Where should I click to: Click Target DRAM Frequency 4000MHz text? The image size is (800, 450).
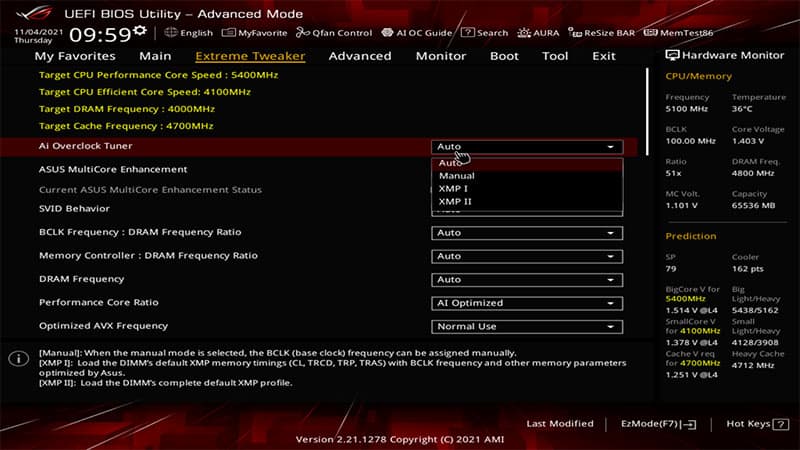click(x=127, y=109)
